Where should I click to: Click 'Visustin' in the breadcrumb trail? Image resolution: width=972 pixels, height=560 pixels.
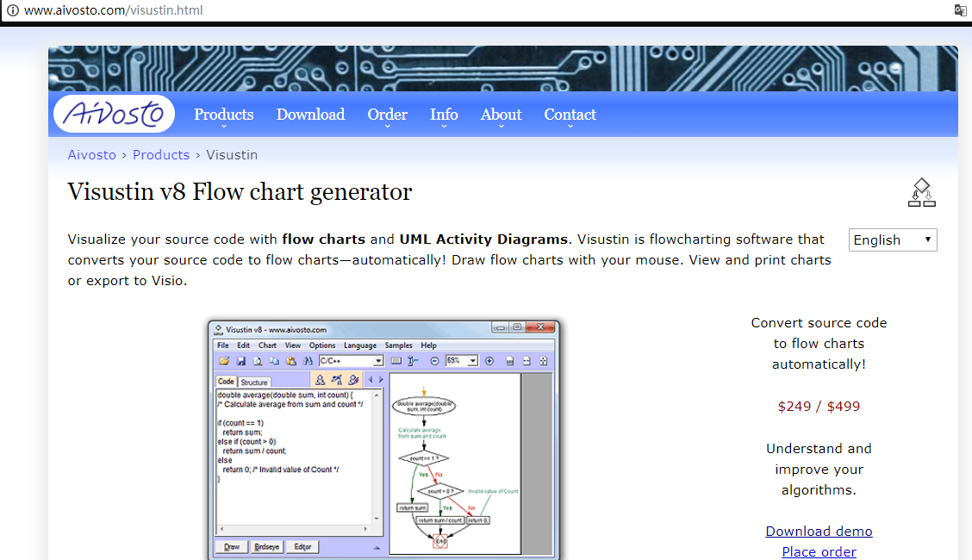[232, 155]
